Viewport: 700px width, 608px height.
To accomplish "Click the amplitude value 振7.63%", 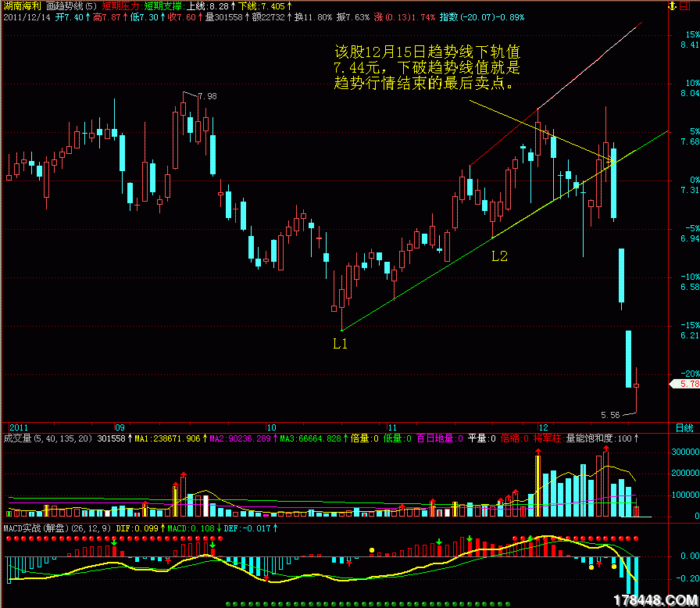I will coord(353,17).
